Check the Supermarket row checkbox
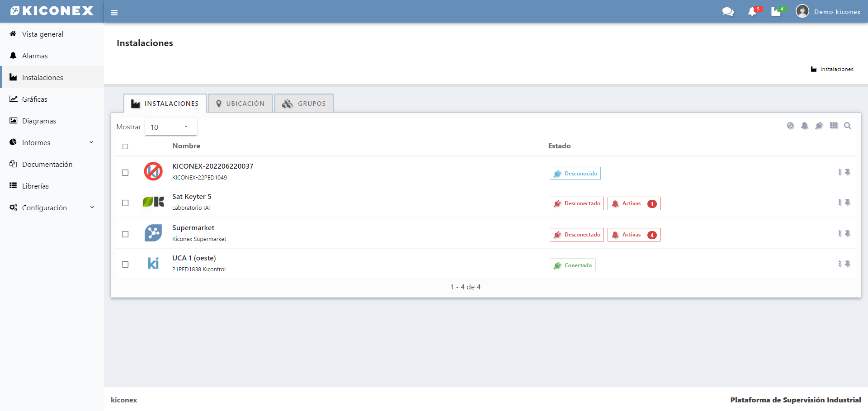868x411 pixels. coord(125,234)
